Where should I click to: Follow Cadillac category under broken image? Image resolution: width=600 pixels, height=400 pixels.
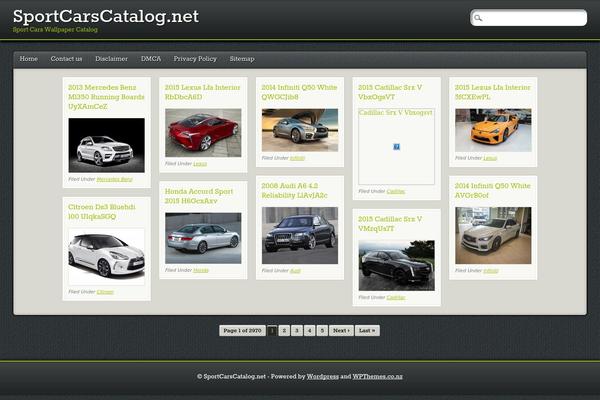[396, 191]
